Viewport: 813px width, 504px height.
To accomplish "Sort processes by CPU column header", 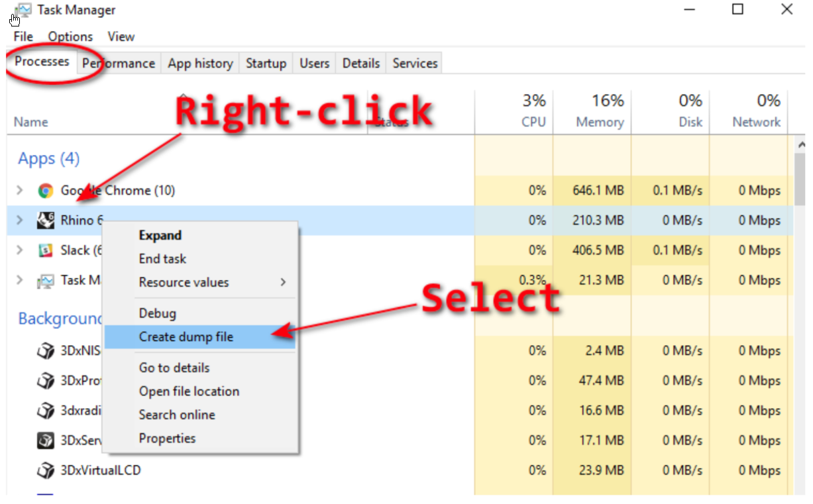I will point(514,111).
